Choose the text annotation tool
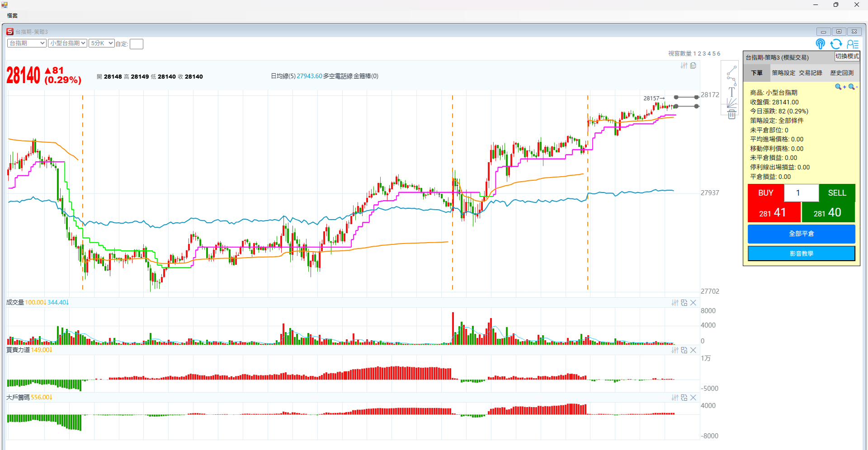 [731, 92]
